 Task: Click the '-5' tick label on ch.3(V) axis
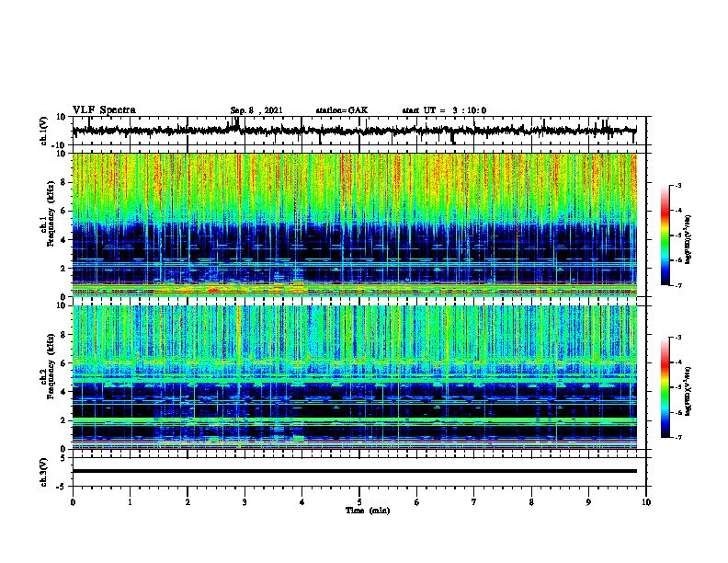tap(61, 487)
